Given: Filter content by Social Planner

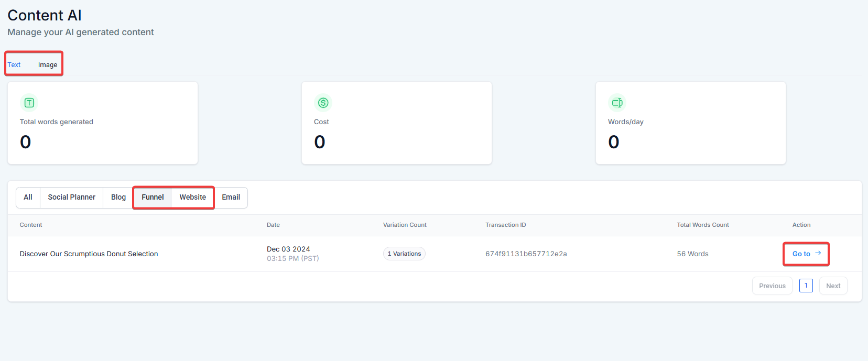Looking at the screenshot, I should tap(71, 198).
